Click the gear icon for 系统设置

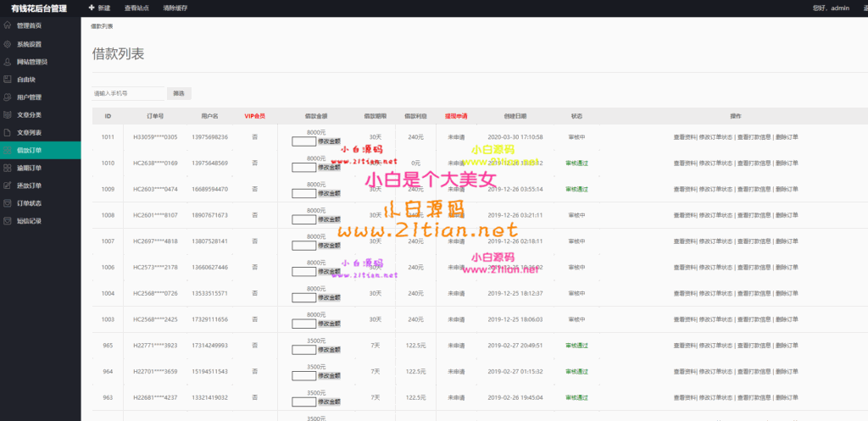[7, 44]
